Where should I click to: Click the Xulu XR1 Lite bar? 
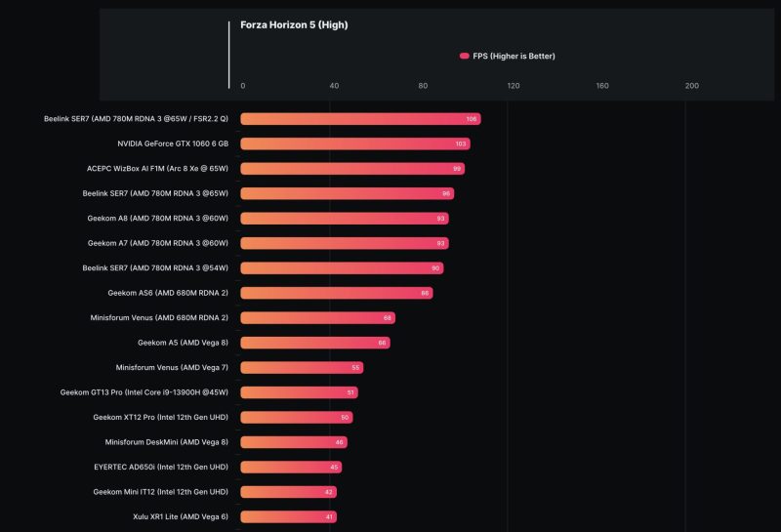pos(288,516)
